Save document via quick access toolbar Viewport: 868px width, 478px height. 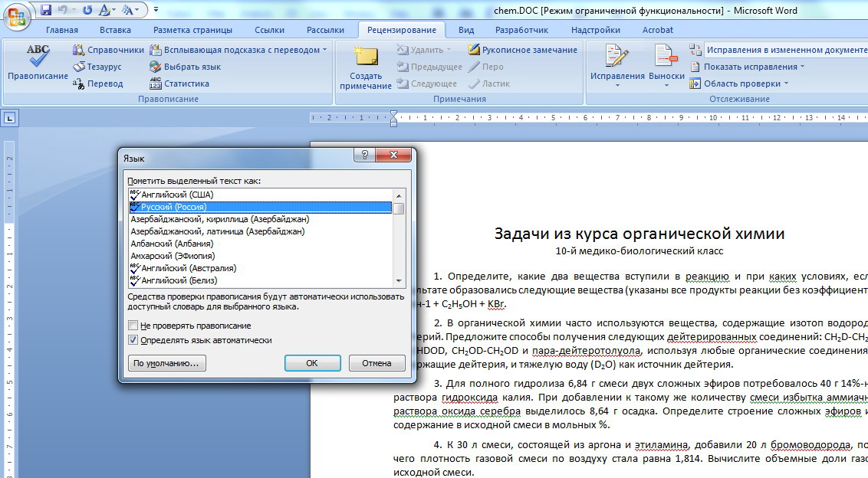tap(47, 10)
